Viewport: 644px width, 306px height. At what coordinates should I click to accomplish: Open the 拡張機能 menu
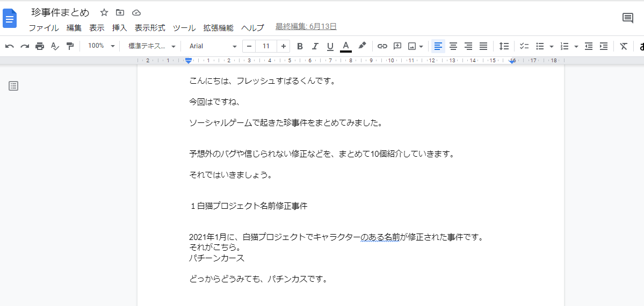[218, 28]
